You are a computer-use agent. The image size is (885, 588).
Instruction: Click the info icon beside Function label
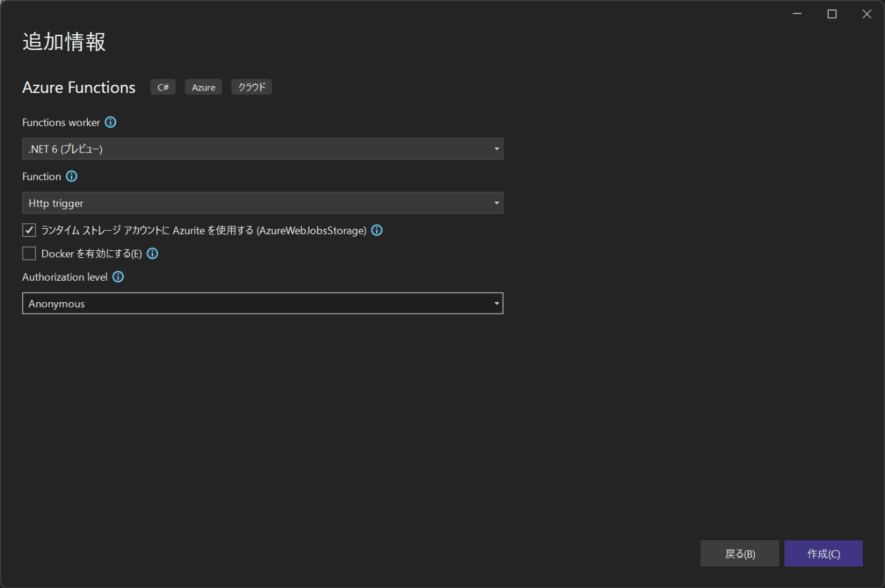point(71,176)
